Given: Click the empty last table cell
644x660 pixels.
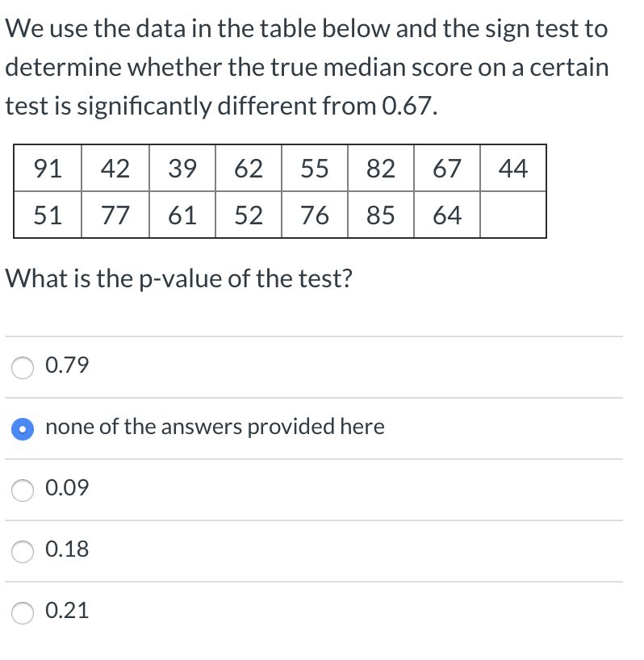Looking at the screenshot, I should tap(513, 215).
